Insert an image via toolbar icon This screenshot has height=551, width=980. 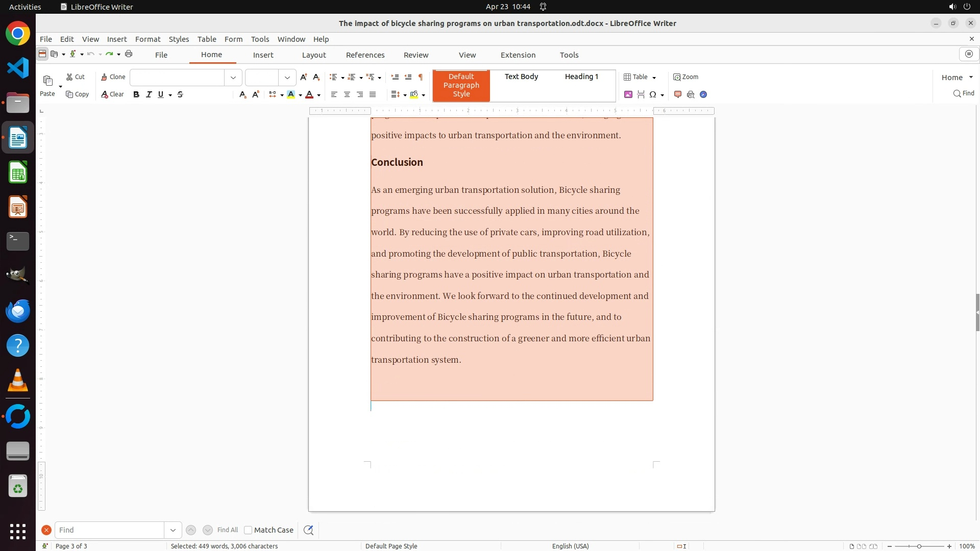click(628, 94)
